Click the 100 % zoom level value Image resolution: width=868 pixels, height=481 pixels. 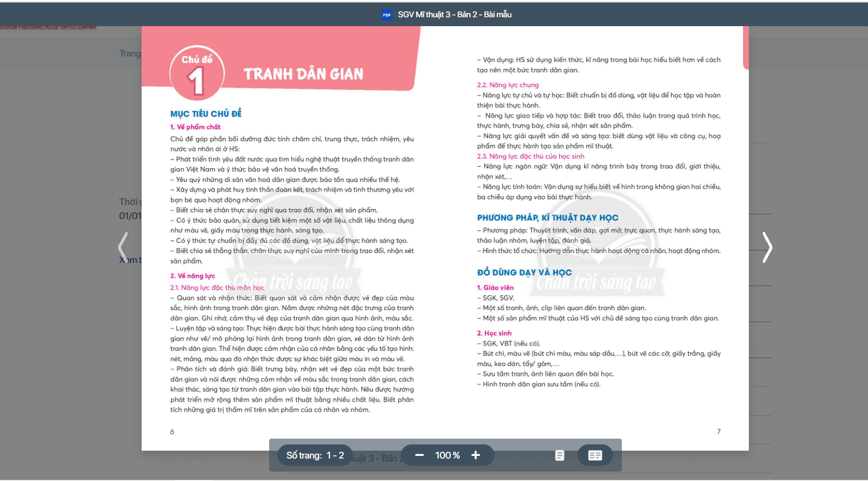point(447,455)
